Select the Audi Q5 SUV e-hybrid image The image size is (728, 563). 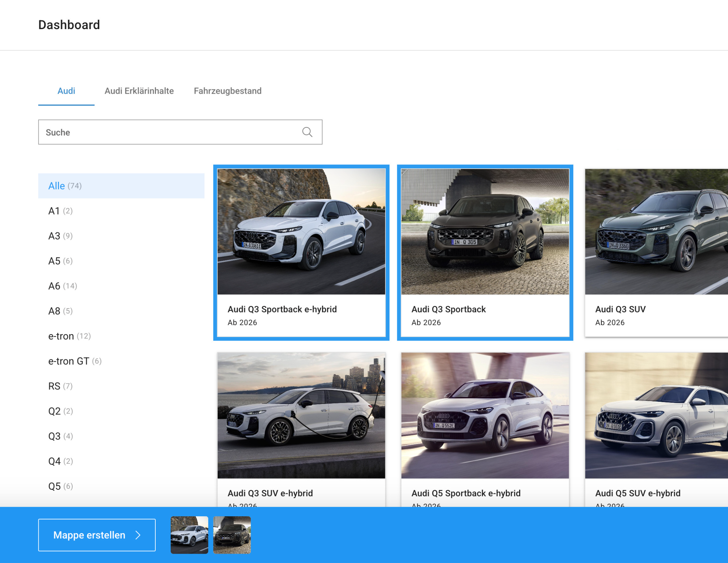click(656, 415)
